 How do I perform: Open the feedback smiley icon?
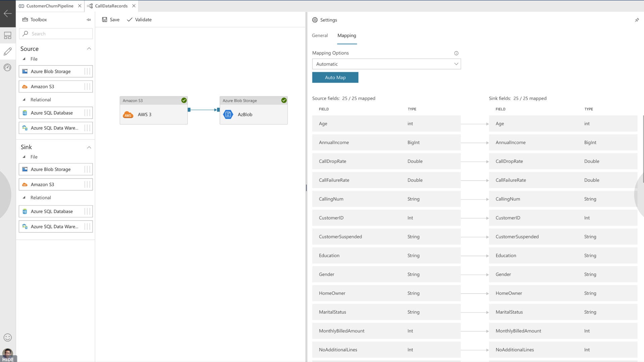(7, 337)
